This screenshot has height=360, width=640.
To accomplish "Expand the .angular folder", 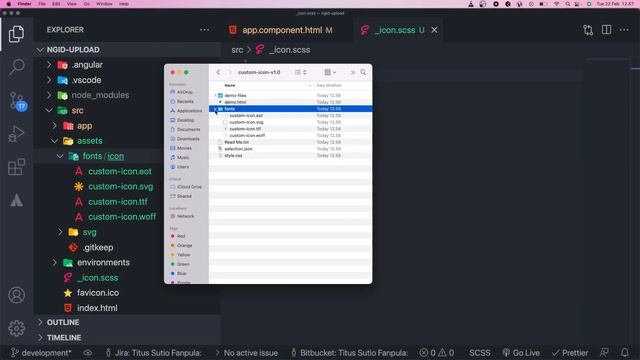I will [x=49, y=65].
